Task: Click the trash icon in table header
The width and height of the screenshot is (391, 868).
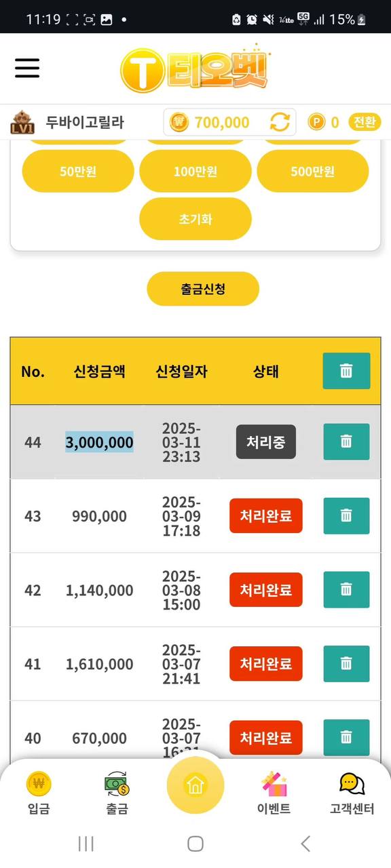Action: (x=346, y=371)
